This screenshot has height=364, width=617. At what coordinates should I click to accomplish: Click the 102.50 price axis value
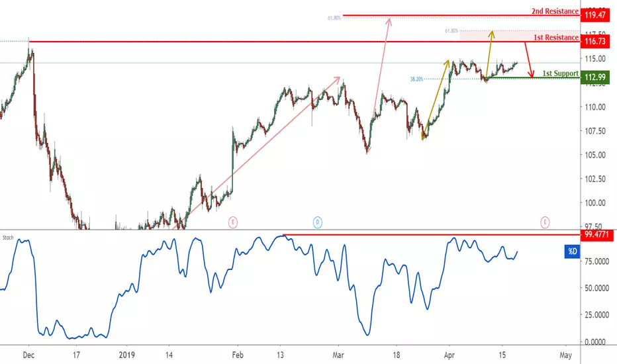pyautogui.click(x=595, y=179)
